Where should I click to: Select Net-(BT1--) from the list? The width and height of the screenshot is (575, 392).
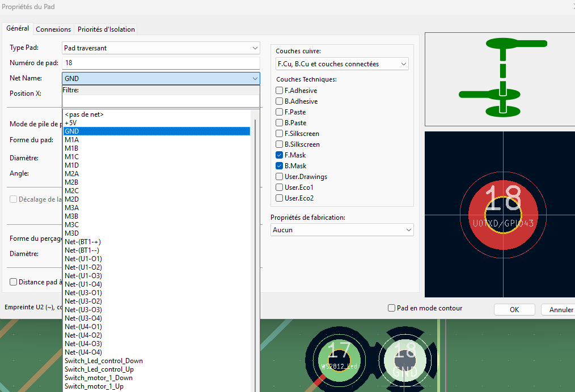(x=157, y=250)
